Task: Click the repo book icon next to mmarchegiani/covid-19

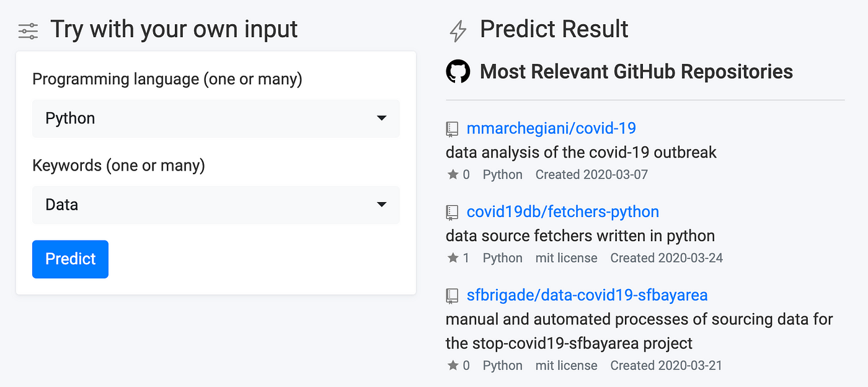Action: [452, 130]
